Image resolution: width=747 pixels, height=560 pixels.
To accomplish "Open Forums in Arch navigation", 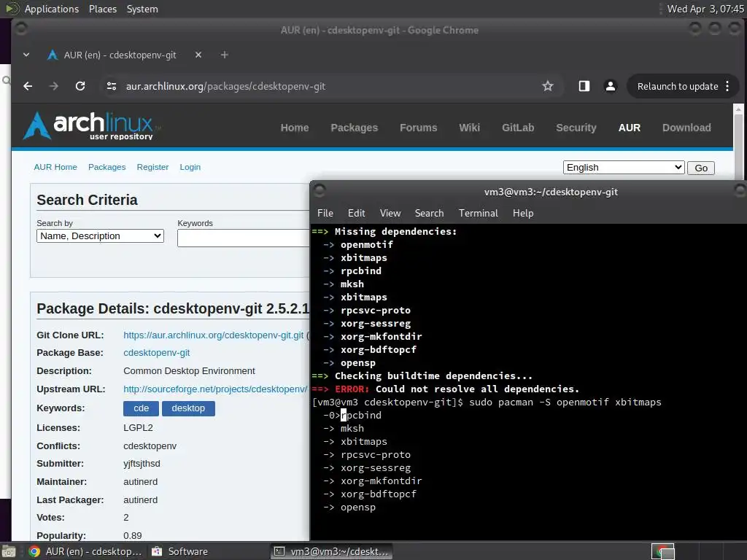I will [x=418, y=128].
